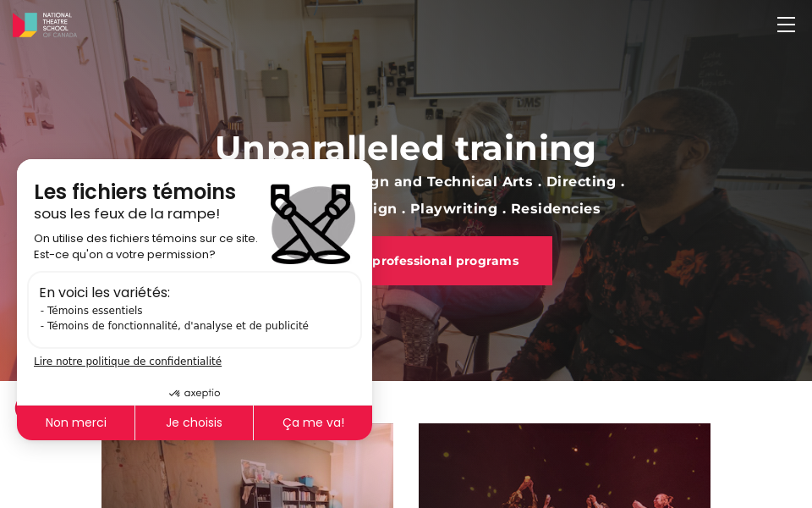The image size is (812, 508).
Task: Accept cookies with Ça me va!
Action: point(313,423)
